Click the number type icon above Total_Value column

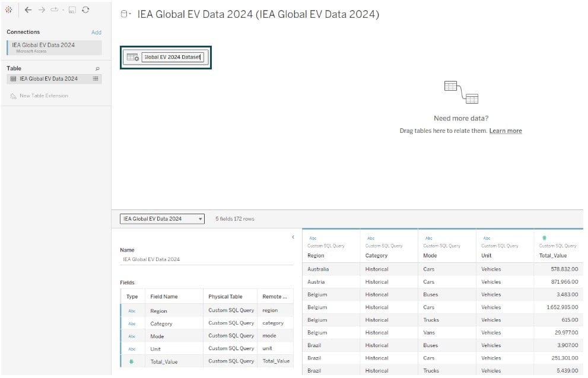[x=545, y=238]
